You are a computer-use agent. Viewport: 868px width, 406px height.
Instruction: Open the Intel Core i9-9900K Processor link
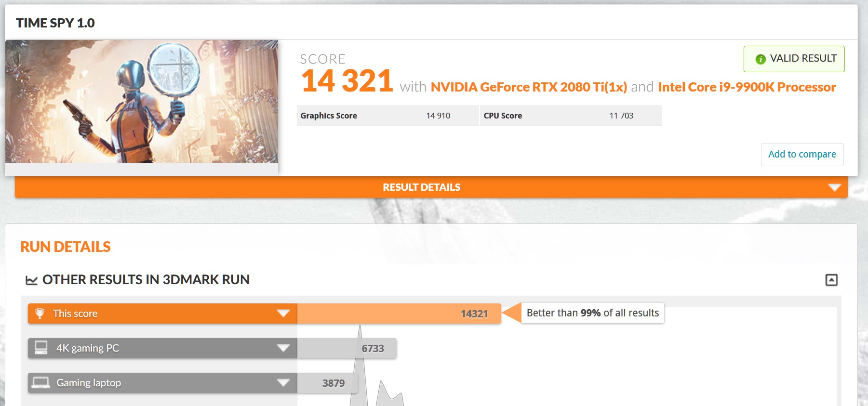pos(747,87)
